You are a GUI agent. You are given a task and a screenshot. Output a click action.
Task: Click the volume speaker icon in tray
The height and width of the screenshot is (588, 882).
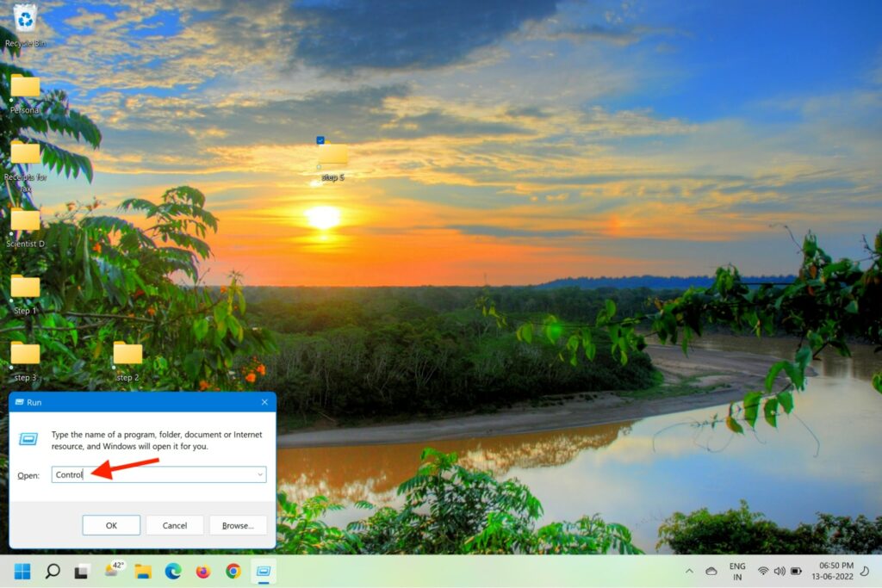pyautogui.click(x=780, y=571)
